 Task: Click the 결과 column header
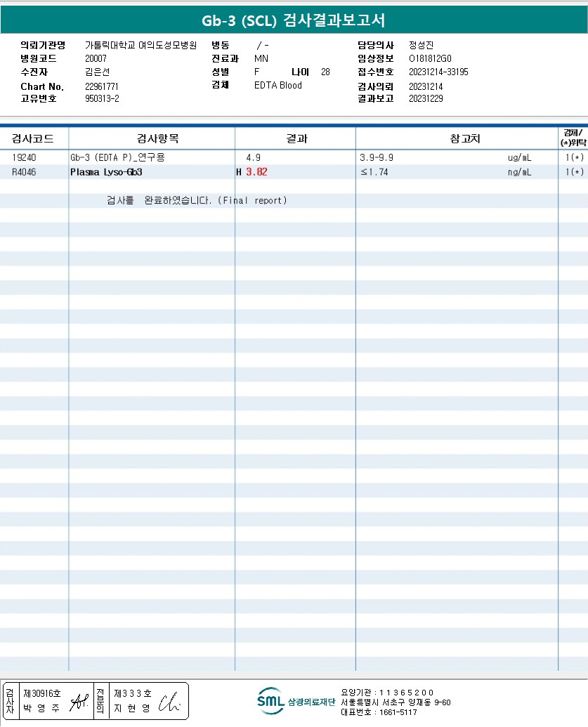pos(296,138)
